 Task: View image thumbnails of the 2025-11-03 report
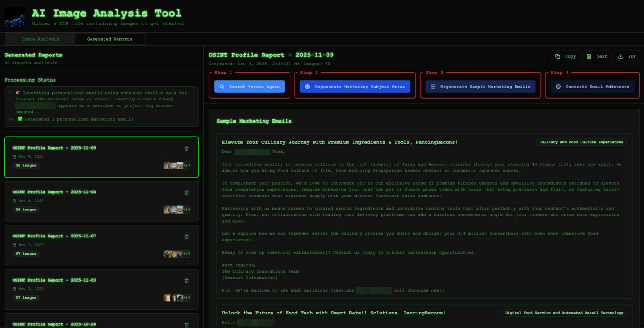(x=177, y=298)
